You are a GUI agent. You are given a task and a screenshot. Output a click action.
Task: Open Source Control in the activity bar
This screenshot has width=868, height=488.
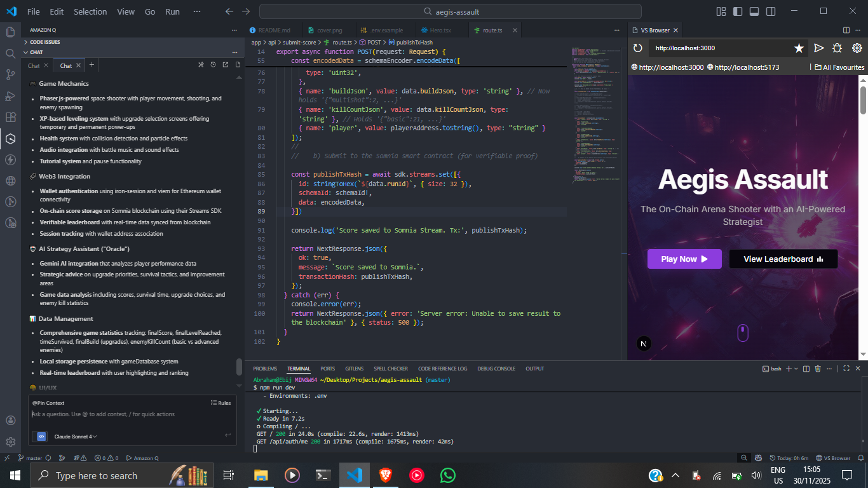tap(10, 74)
